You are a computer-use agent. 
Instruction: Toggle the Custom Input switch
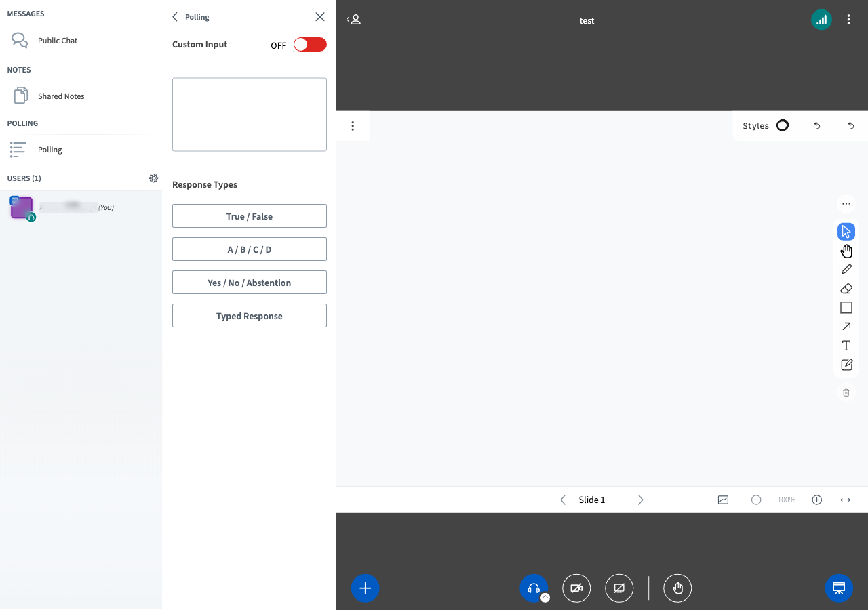point(310,45)
